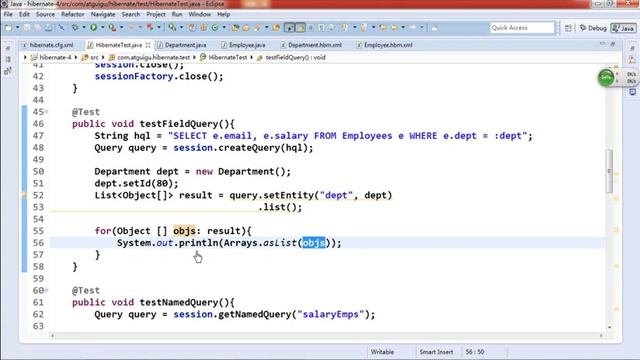Image resolution: width=640 pixels, height=360 pixels.
Task: Click the Smart Insert status bar entry
Action: click(436, 352)
